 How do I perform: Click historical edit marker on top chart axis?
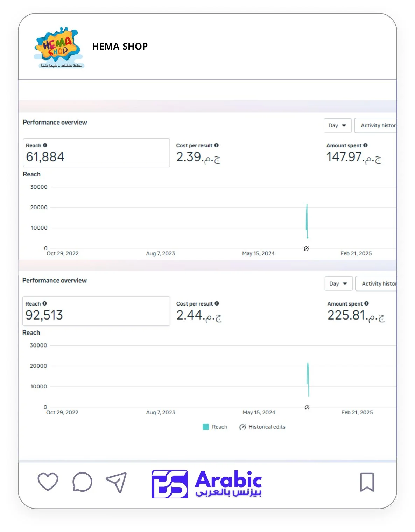click(306, 248)
